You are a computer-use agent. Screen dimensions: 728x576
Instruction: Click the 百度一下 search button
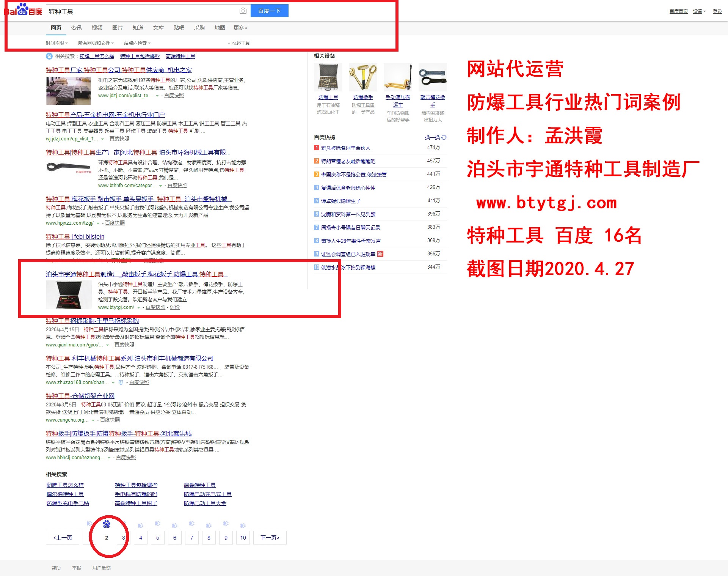pyautogui.click(x=269, y=11)
